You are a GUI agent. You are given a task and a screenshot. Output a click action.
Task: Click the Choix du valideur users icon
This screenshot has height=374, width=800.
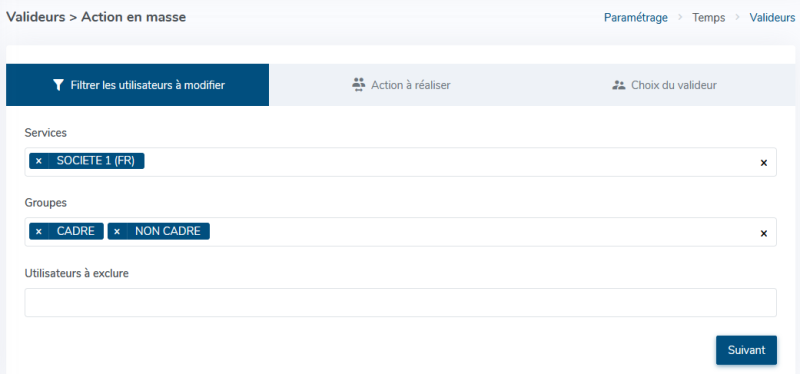pyautogui.click(x=618, y=85)
